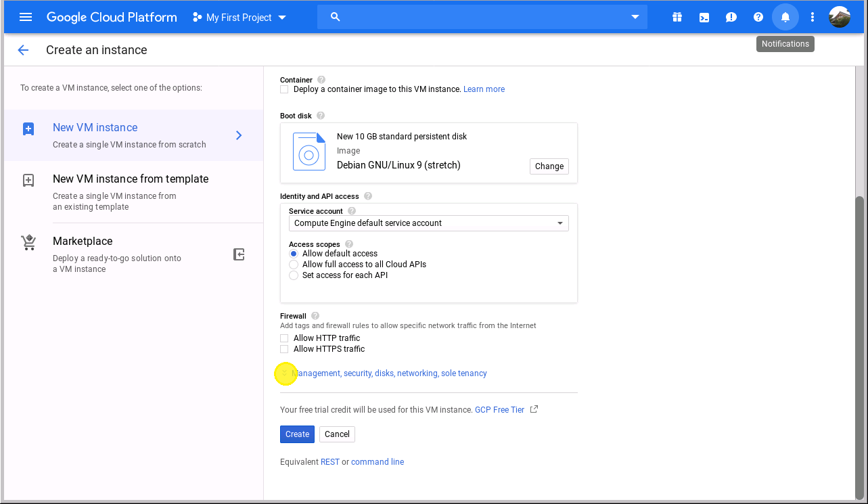Open the equivalent REST link
868x504 pixels.
tap(330, 462)
